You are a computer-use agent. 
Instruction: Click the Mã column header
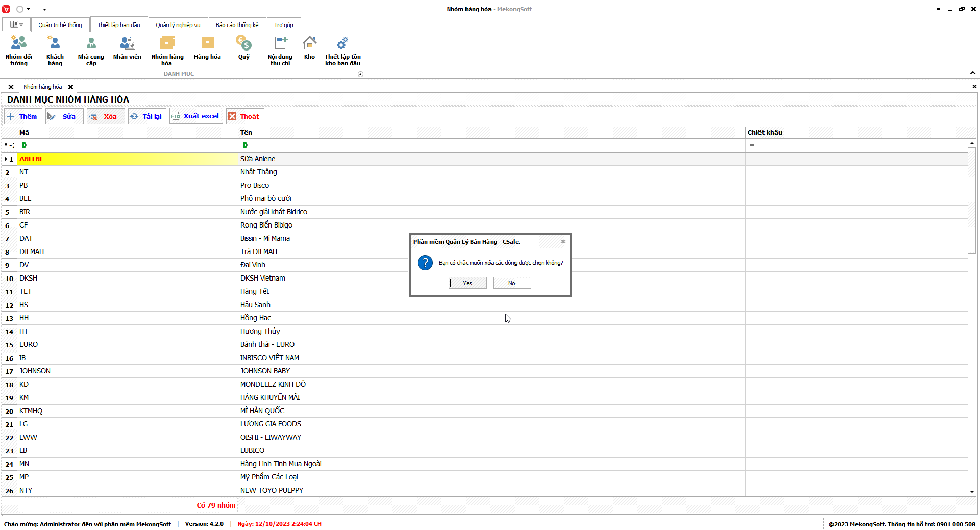click(128, 133)
